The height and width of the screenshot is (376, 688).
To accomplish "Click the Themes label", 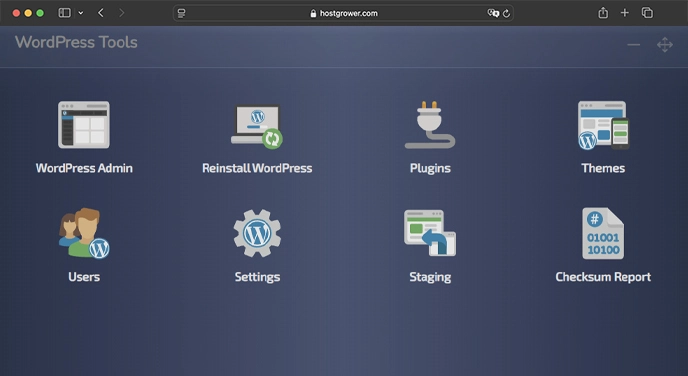I will (603, 168).
